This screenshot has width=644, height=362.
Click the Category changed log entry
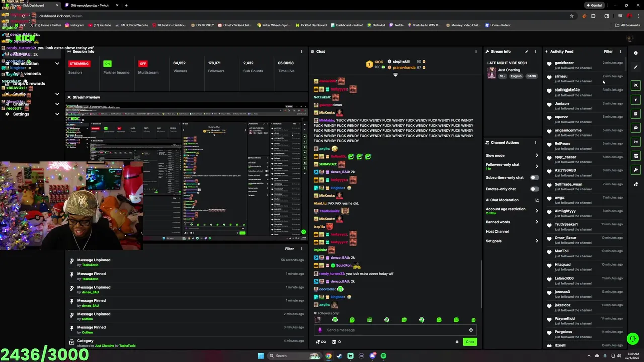[x=186, y=343]
